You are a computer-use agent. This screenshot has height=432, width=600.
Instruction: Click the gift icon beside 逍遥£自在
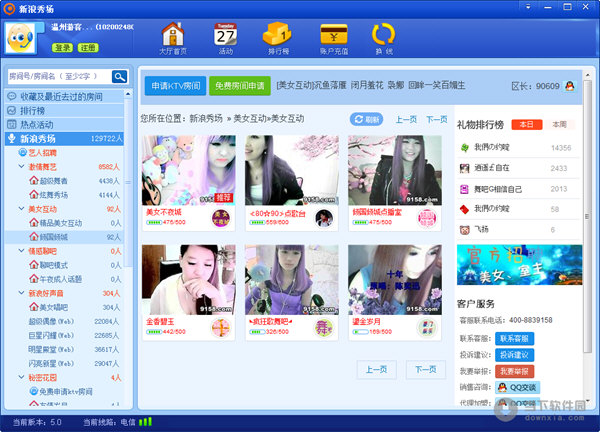coord(465,168)
